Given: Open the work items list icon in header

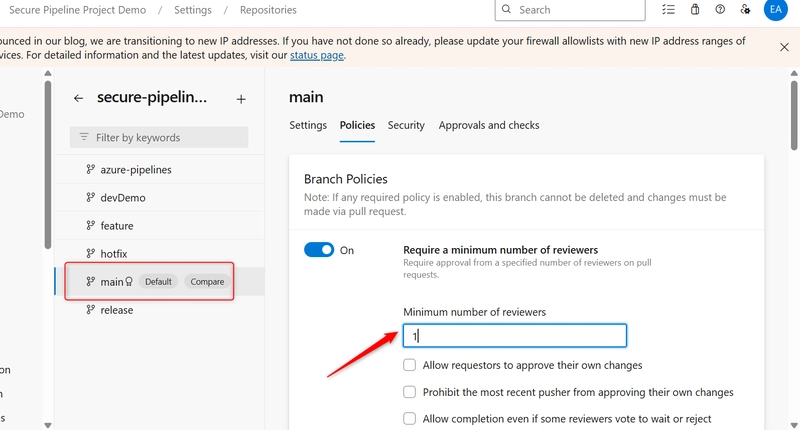Looking at the screenshot, I should point(668,9).
